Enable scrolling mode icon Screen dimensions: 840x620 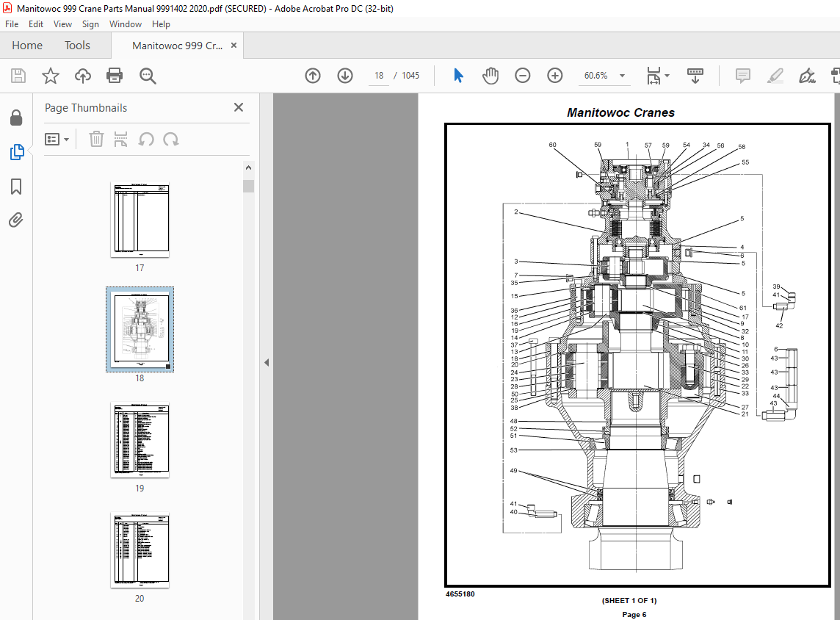(695, 76)
